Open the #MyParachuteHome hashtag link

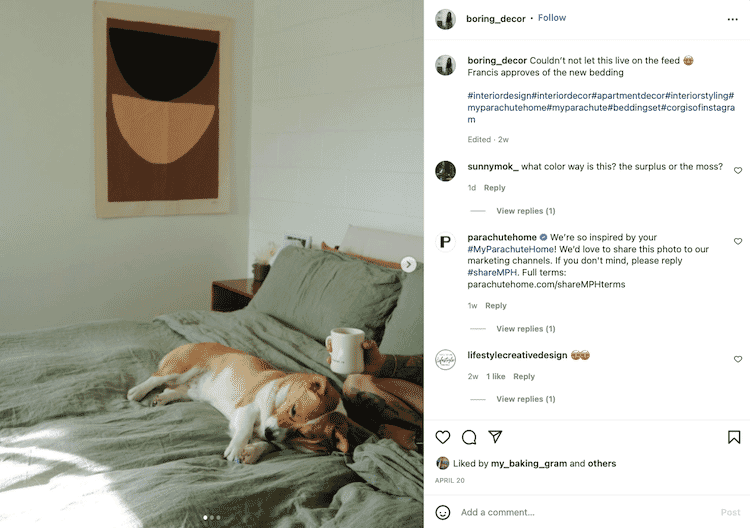coord(511,249)
